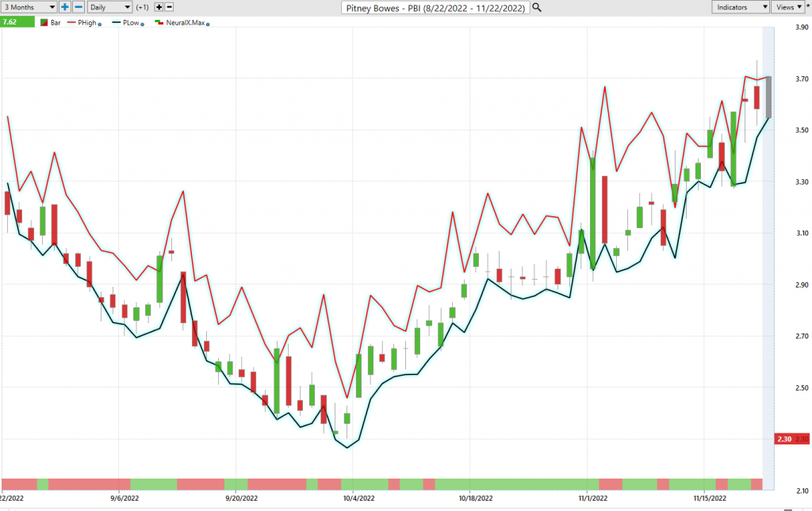Viewport: 812px width, 511px height.
Task: Open the Views dropdown
Action: 788,7
